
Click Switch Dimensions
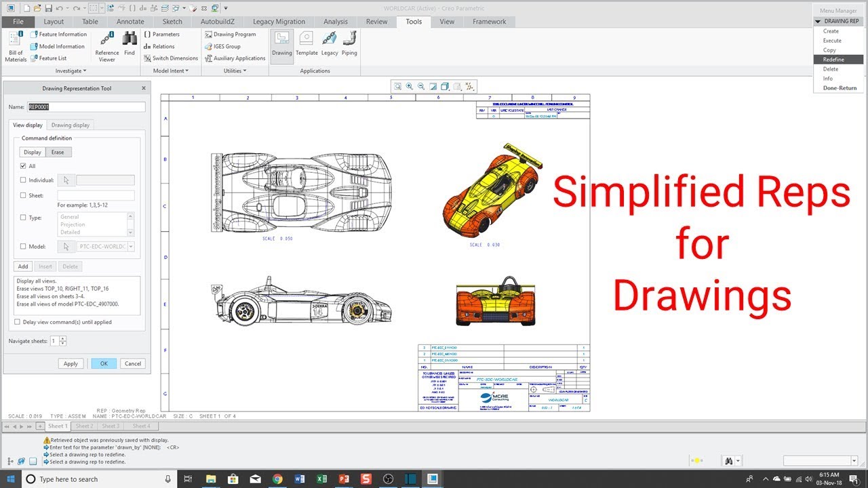[171, 58]
